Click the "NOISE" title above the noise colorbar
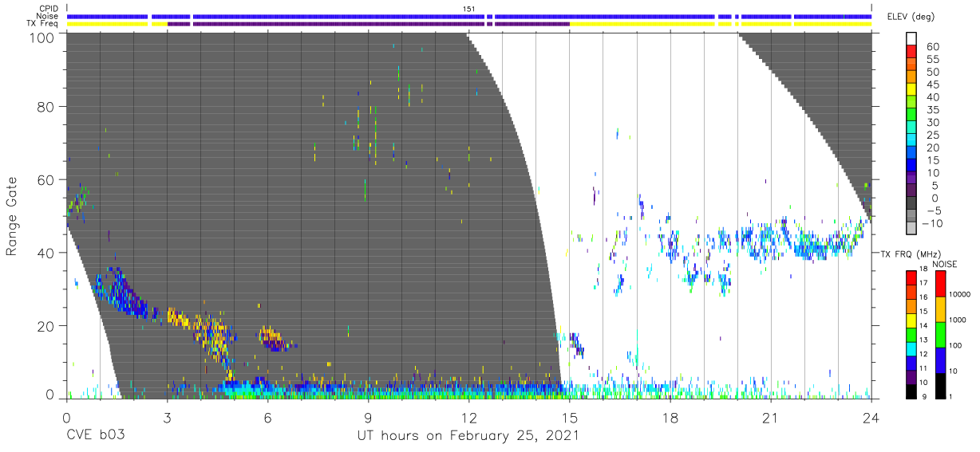980x452 pixels. click(x=944, y=264)
